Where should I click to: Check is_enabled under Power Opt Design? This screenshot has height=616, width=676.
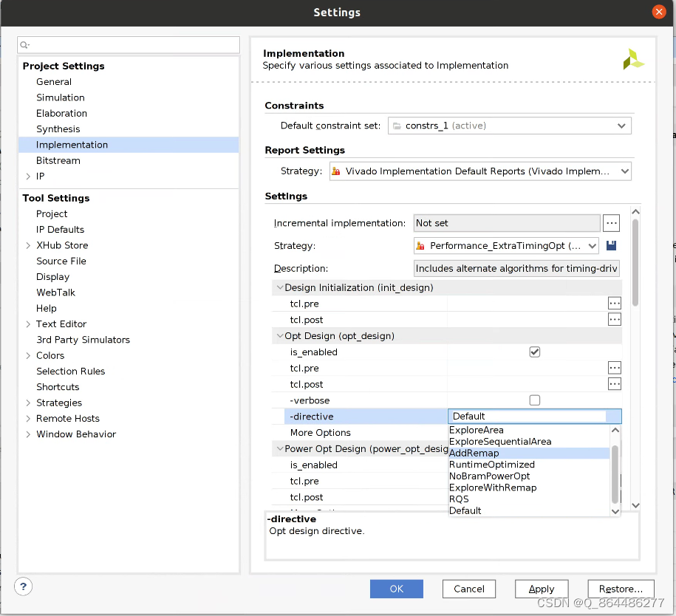tap(534, 465)
